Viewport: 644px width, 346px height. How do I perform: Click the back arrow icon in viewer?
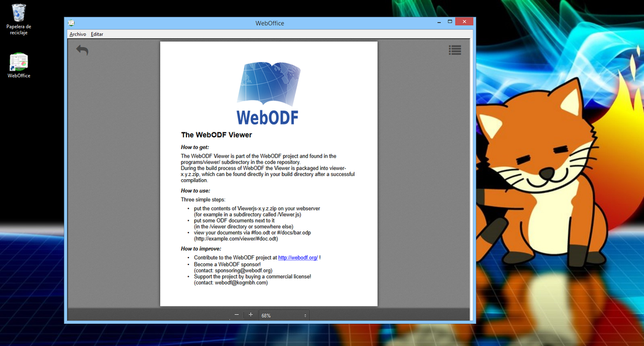tap(82, 50)
